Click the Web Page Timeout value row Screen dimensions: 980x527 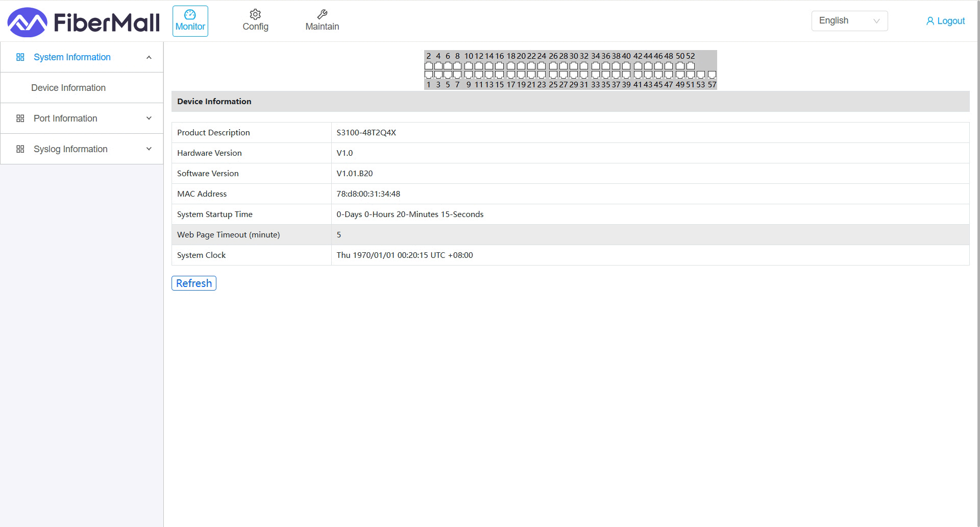[570, 235]
